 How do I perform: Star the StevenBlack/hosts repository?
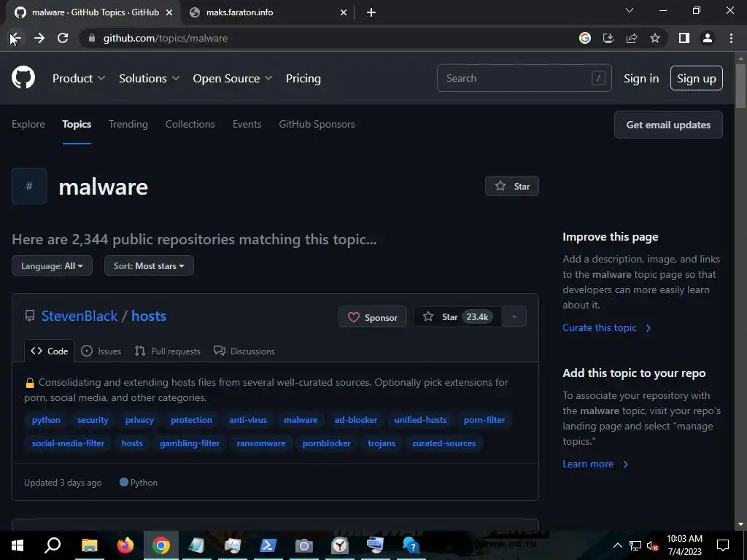(457, 316)
